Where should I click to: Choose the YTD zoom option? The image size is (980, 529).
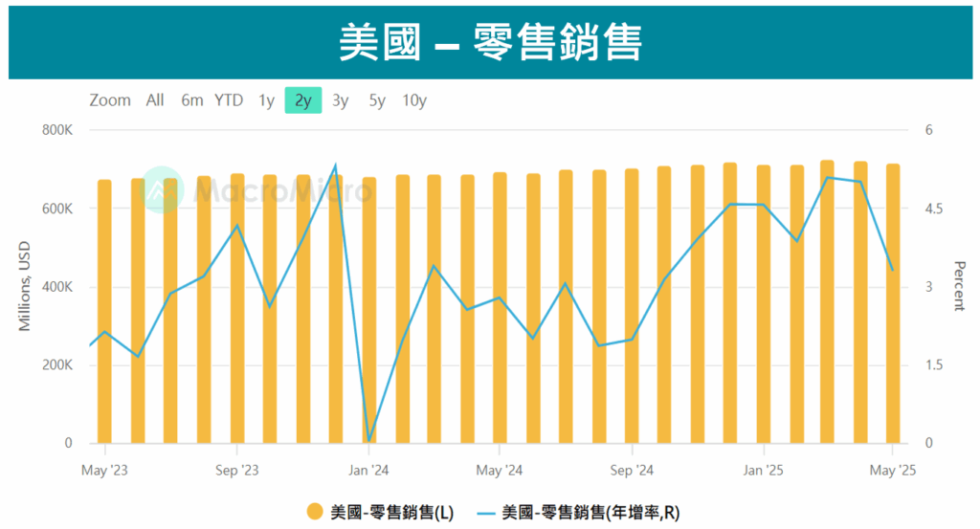229,100
